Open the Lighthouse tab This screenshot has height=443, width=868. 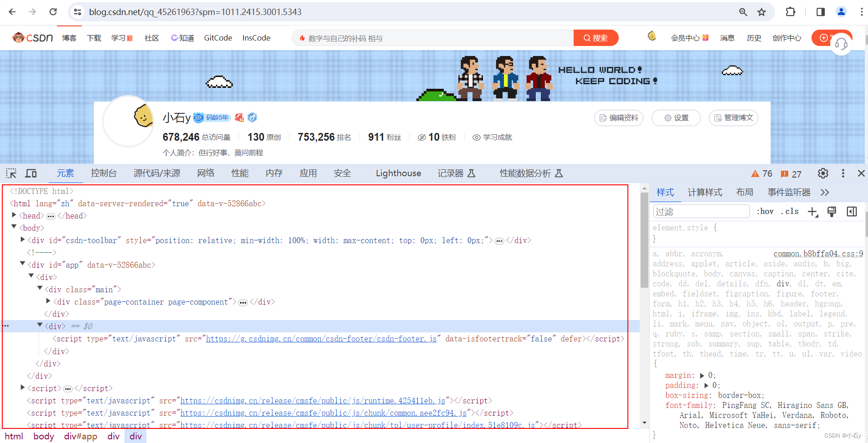398,173
